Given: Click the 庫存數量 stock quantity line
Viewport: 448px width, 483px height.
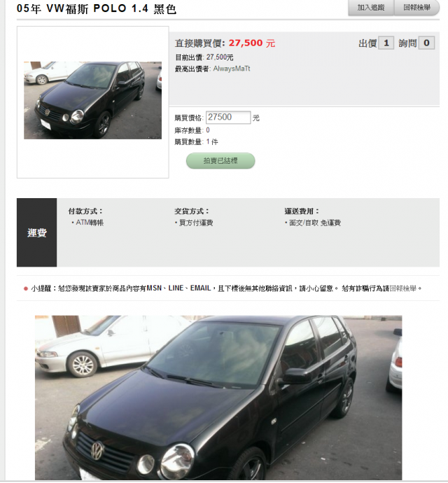Looking at the screenshot, I should 192,130.
